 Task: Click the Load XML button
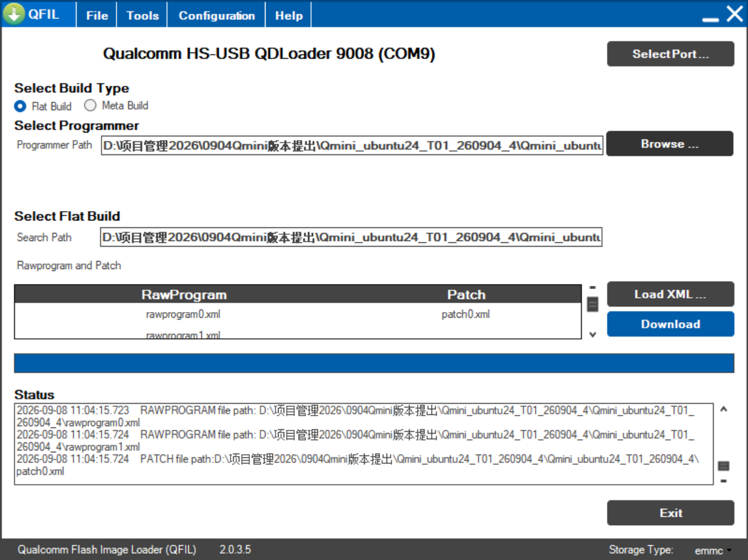click(x=671, y=295)
